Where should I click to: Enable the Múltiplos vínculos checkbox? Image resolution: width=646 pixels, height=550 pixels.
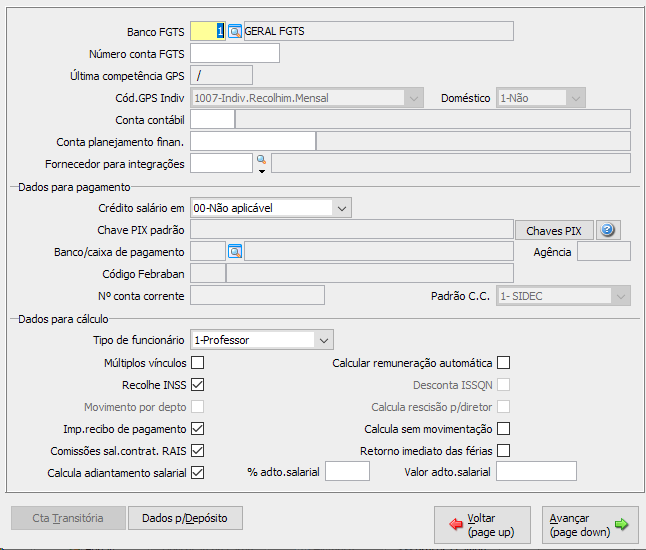pyautogui.click(x=198, y=362)
